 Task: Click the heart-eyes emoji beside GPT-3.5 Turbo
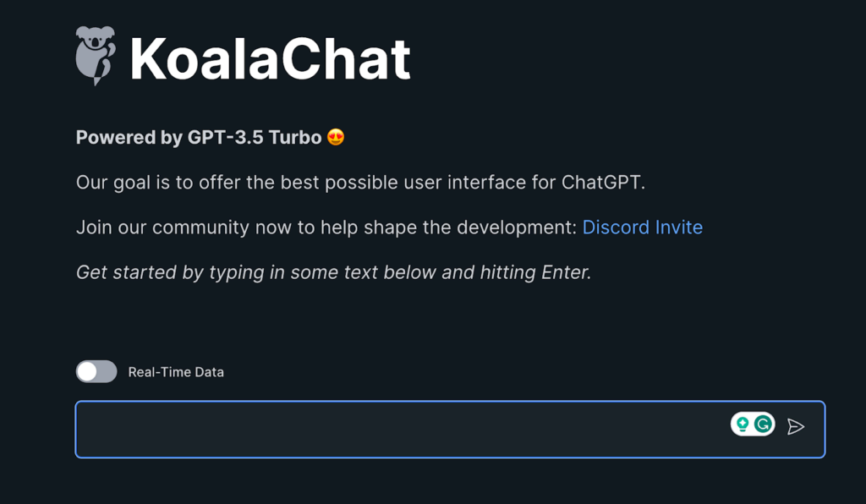coord(336,137)
